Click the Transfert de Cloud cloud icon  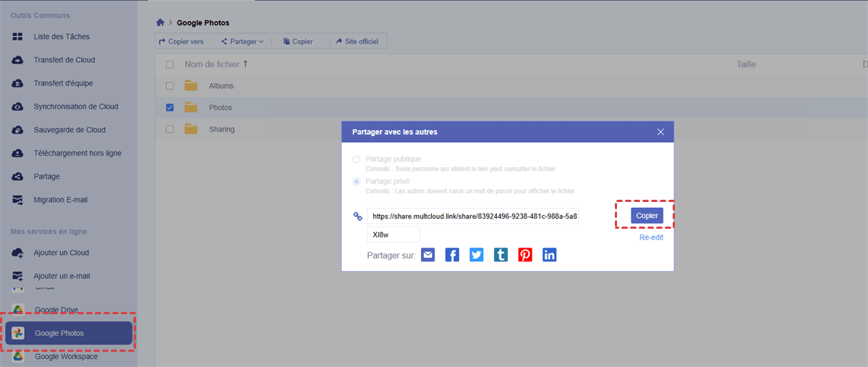18,60
